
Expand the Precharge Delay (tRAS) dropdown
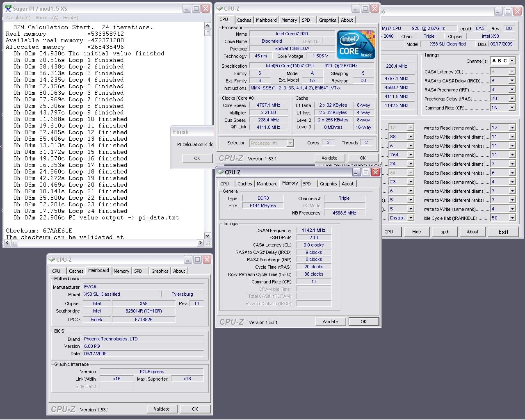coord(512,98)
